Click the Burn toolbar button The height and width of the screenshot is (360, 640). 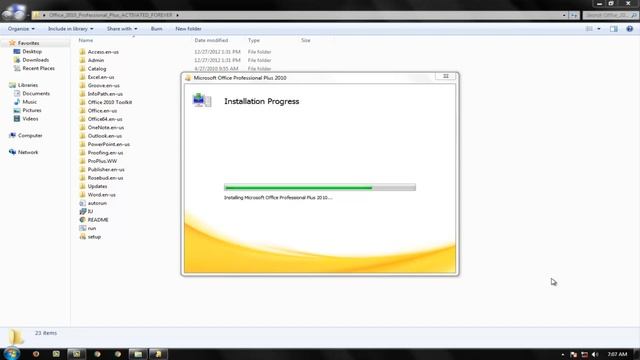click(x=156, y=29)
